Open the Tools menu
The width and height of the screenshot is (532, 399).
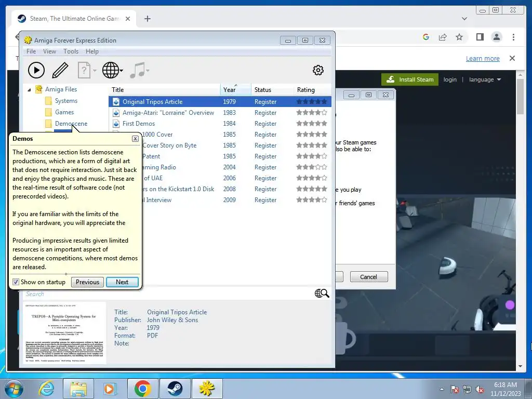tap(71, 51)
